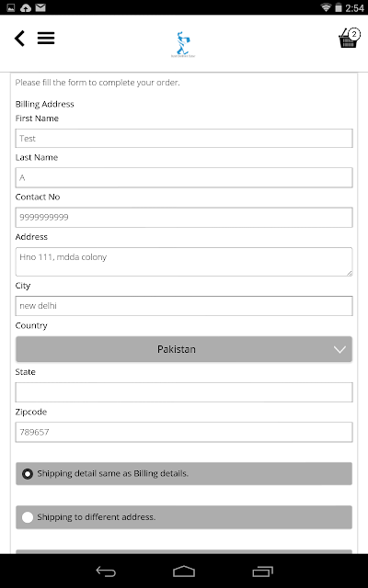
Task: Open the hamburger menu
Action: tap(46, 39)
